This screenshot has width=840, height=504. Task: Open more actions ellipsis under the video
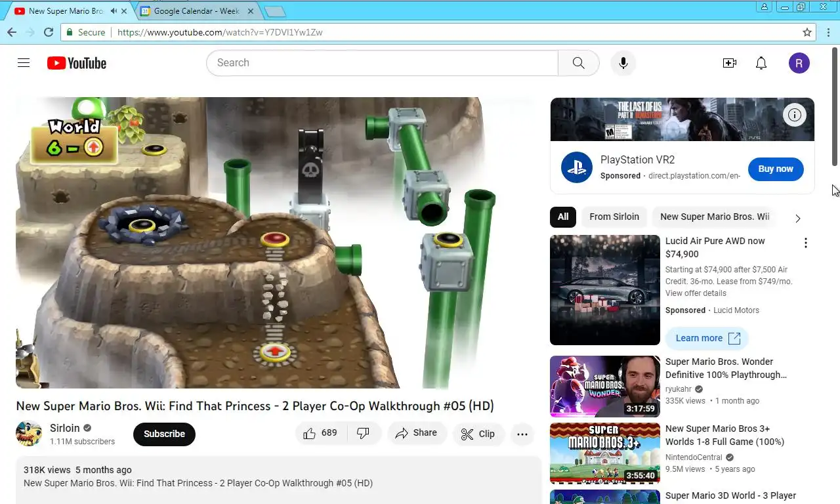(x=522, y=434)
